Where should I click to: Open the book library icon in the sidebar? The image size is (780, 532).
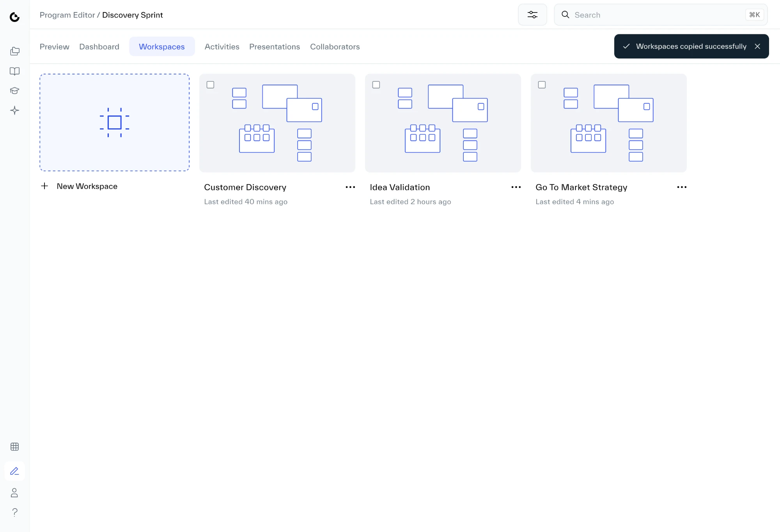pos(14,71)
